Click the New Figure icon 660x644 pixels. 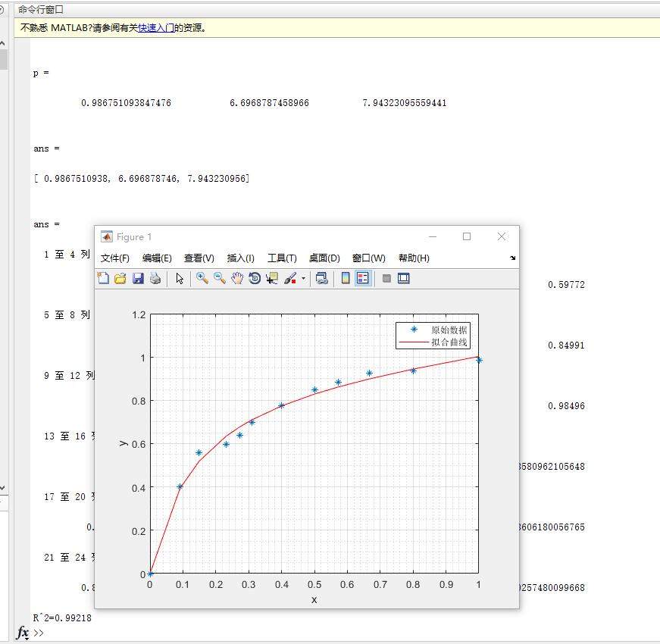tap(103, 279)
